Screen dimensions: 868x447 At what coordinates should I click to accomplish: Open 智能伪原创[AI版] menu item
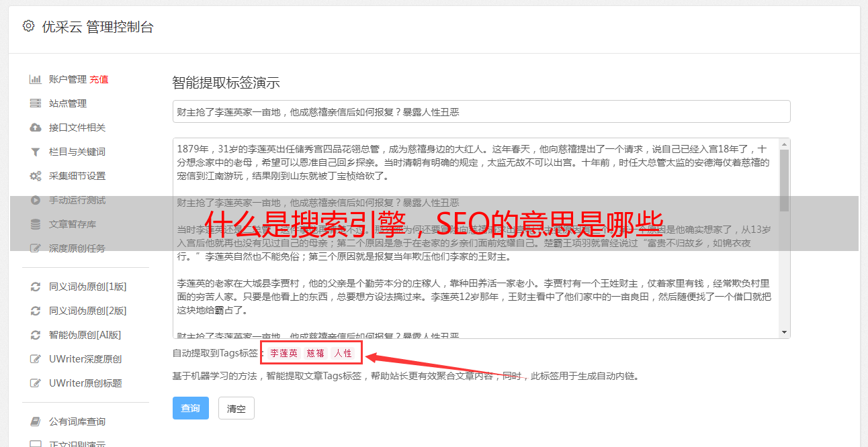pyautogui.click(x=85, y=335)
